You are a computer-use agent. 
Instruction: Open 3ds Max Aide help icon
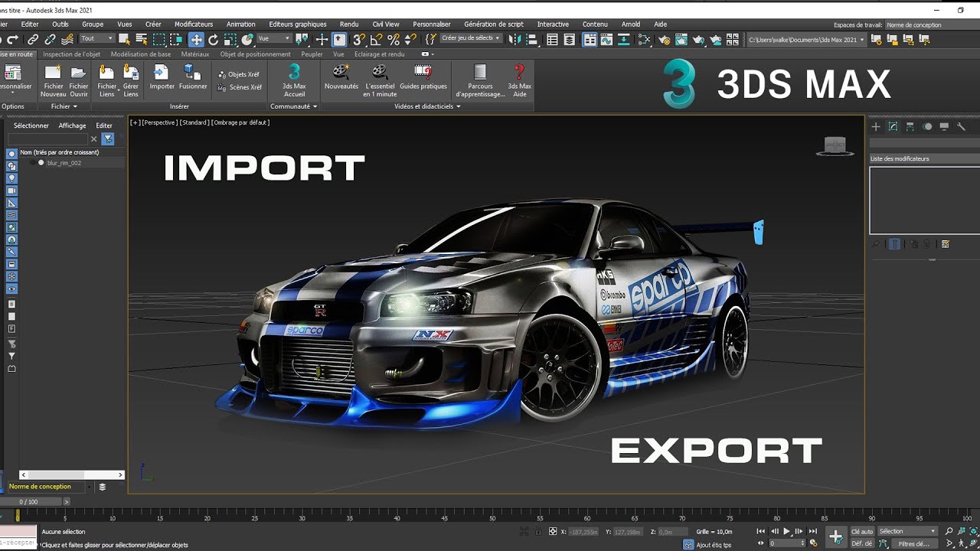pos(520,81)
